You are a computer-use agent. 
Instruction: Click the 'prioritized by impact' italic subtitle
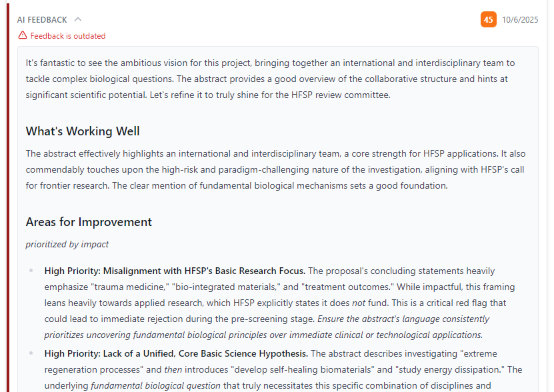(67, 244)
